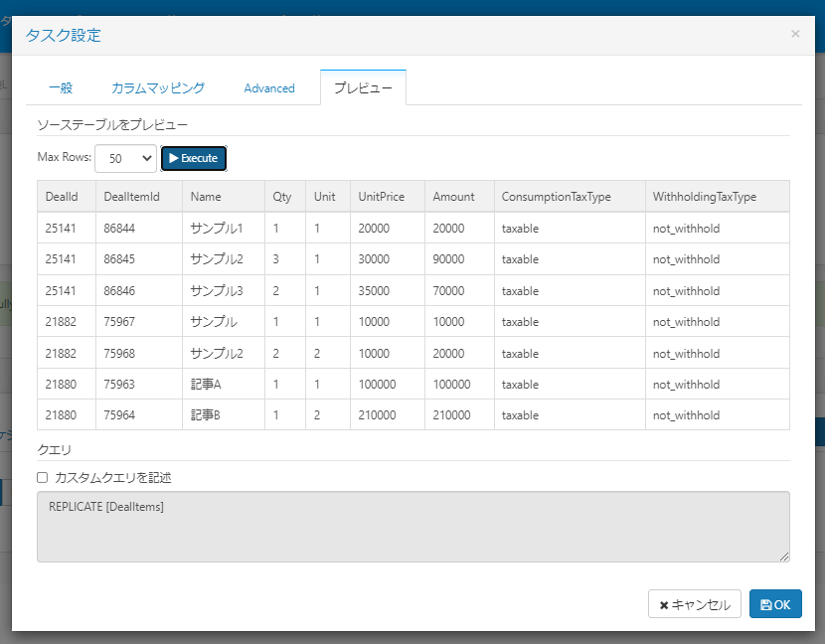Image resolution: width=825 pixels, height=644 pixels.
Task: Click the DealItemId column header
Action: click(x=139, y=196)
